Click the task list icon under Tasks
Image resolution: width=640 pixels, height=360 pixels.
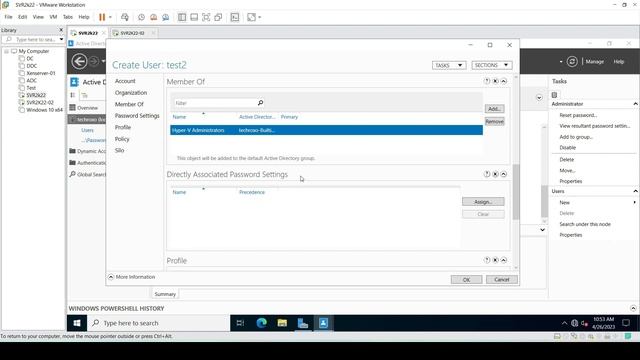point(554,95)
